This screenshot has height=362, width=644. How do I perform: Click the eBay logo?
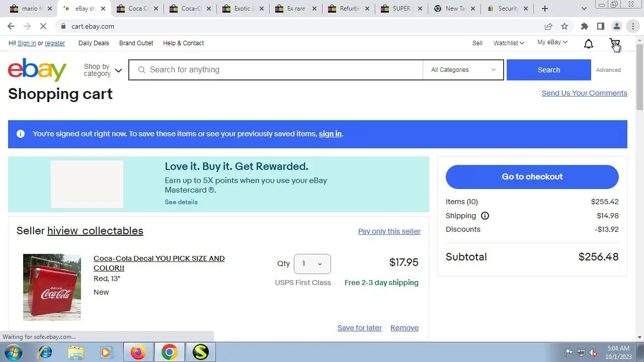pos(37,70)
